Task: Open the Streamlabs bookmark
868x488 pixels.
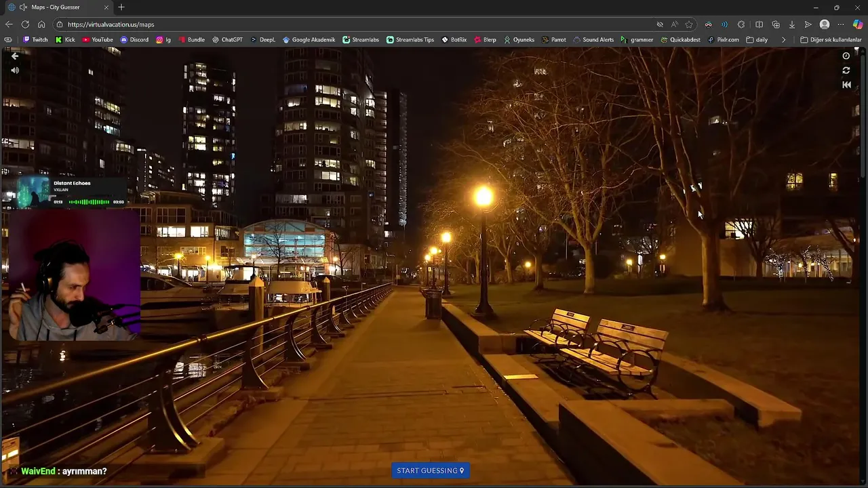Action: click(x=361, y=40)
